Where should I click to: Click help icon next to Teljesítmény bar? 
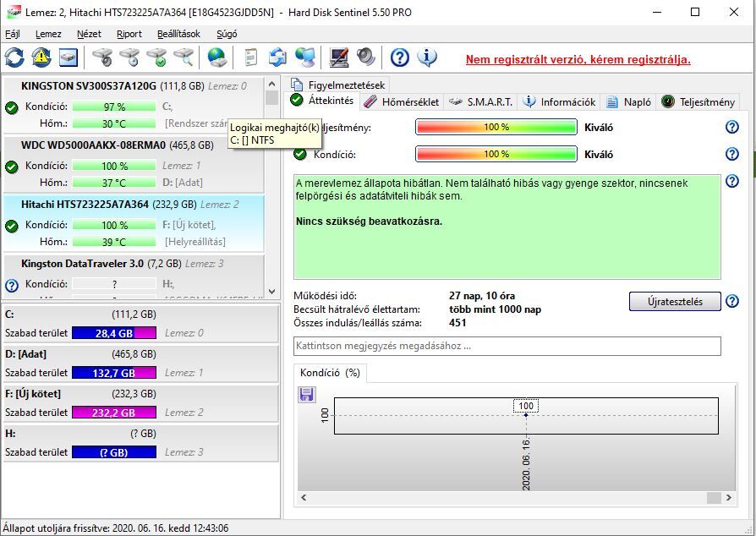coord(731,128)
